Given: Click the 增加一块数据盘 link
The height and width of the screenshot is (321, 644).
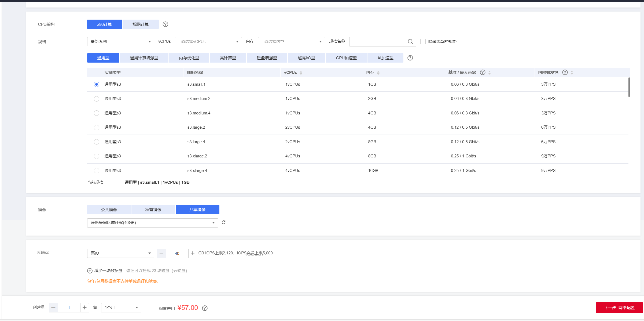Looking at the screenshot, I should (x=108, y=271).
